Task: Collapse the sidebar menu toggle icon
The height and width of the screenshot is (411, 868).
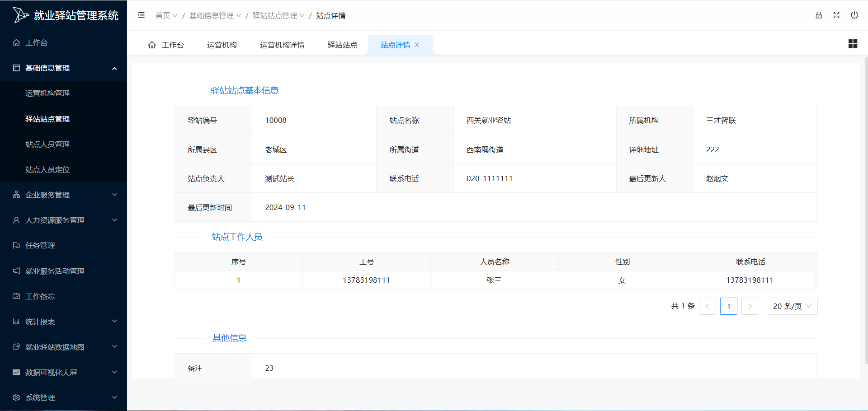Action: pos(141,15)
